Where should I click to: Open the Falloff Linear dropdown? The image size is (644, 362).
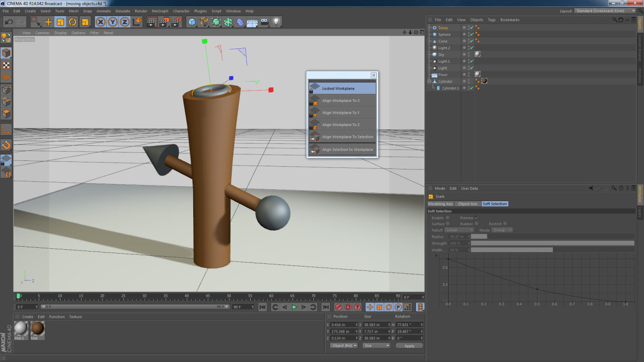coord(458,230)
